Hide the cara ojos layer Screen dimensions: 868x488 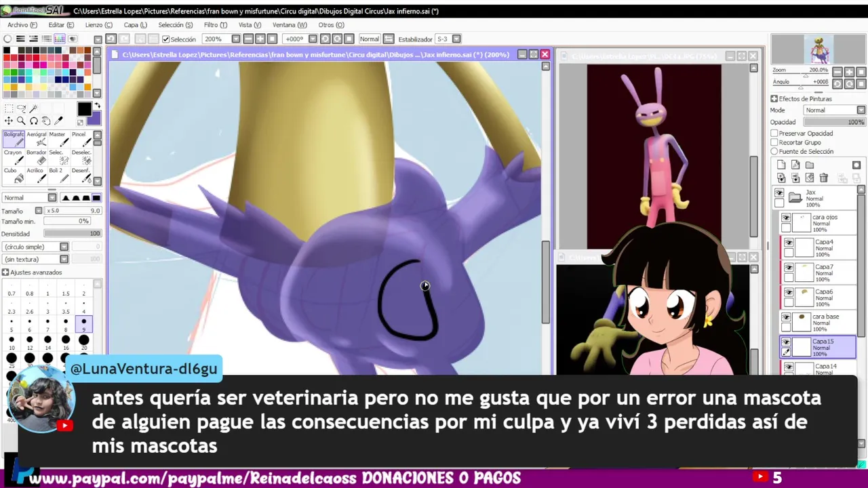coord(786,218)
